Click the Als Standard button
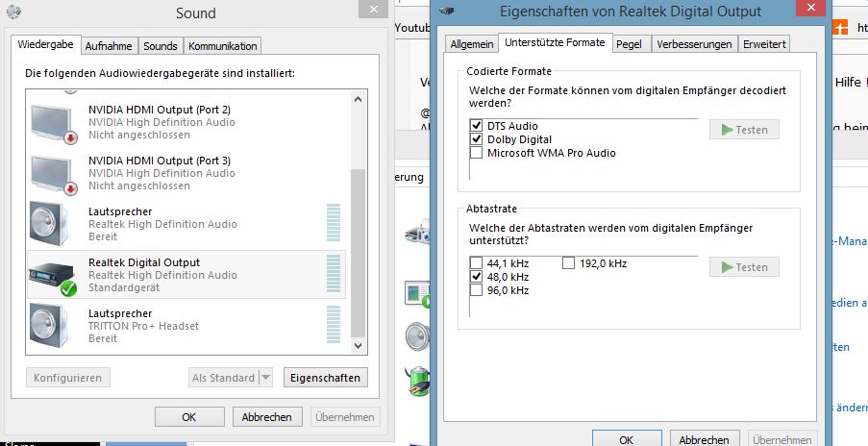 coord(224,378)
